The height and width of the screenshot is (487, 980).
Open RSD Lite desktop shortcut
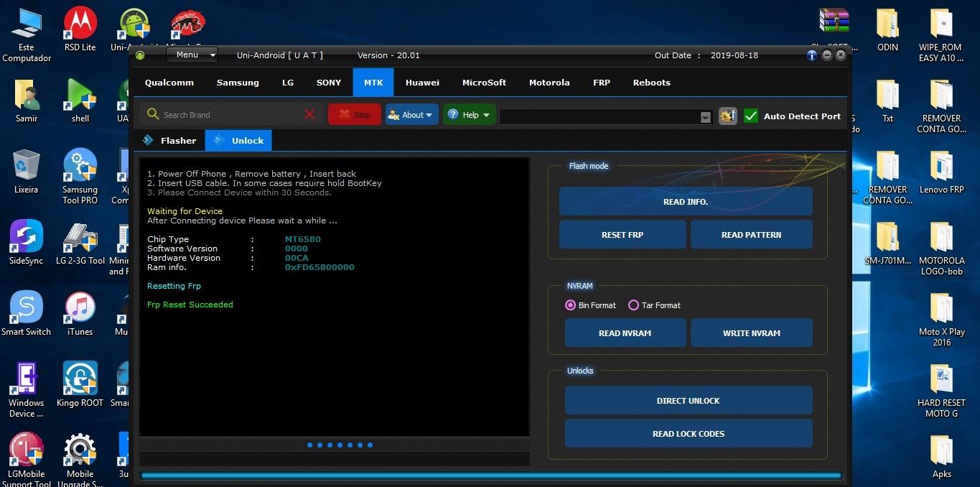[x=80, y=29]
